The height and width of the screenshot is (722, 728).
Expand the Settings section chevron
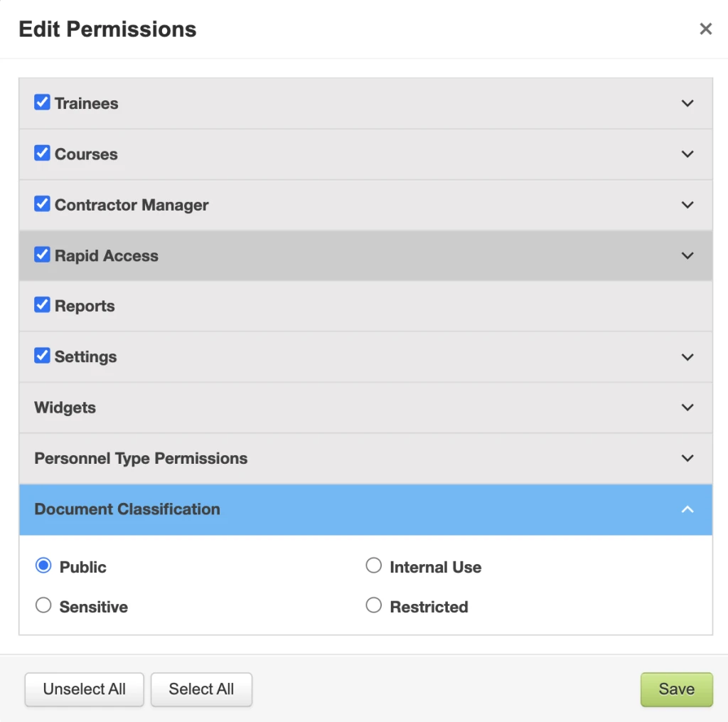tap(687, 357)
